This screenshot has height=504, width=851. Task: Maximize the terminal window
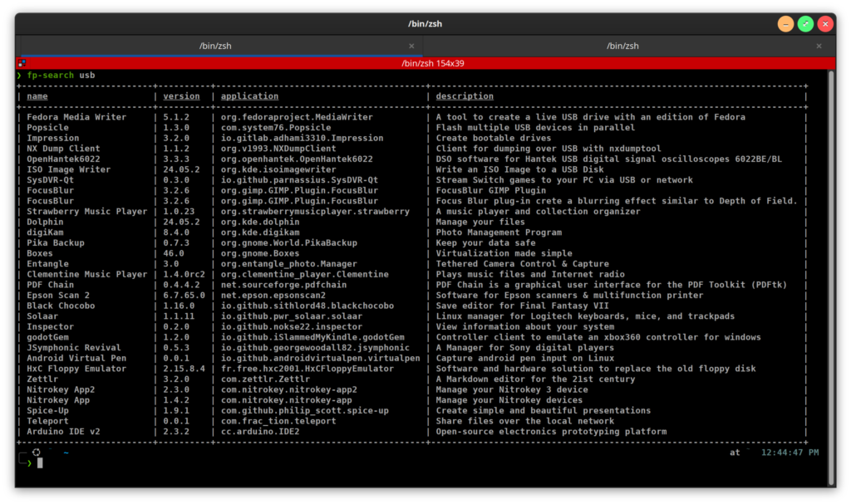805,24
